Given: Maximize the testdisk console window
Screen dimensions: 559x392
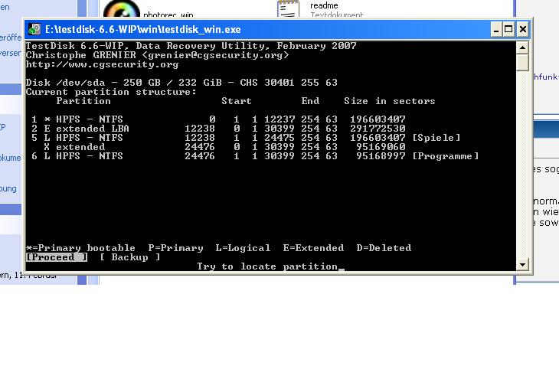Looking at the screenshot, I should 508,29.
